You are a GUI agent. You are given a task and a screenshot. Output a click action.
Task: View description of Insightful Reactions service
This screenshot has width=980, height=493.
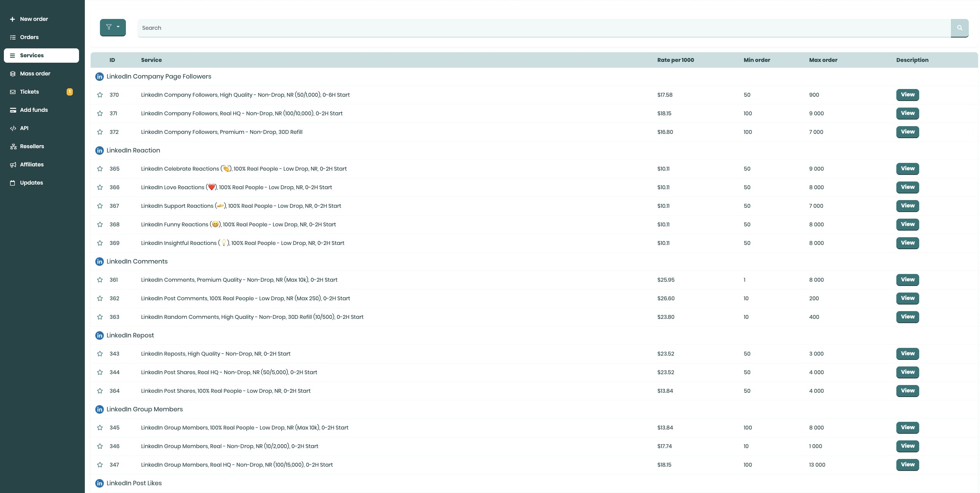pyautogui.click(x=908, y=243)
